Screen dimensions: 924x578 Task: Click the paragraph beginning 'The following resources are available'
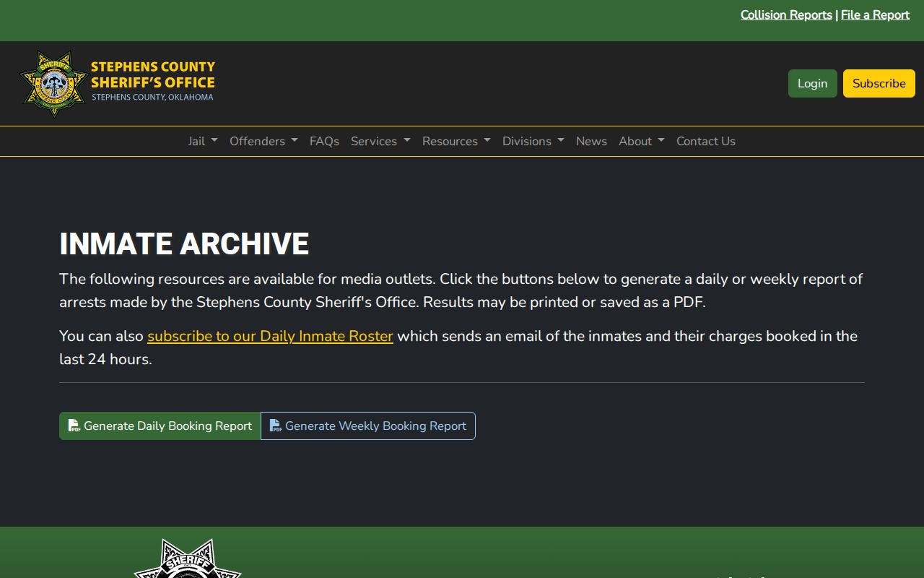[462, 290]
